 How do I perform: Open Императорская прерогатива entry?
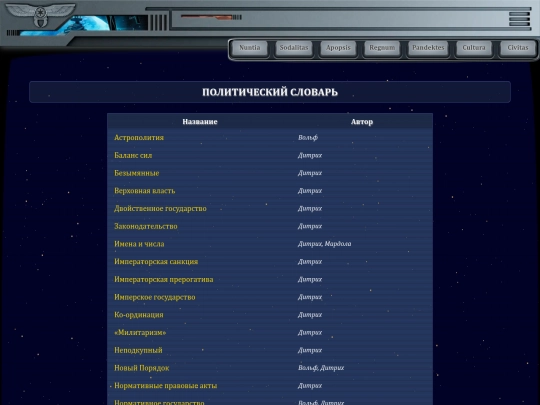tap(164, 279)
